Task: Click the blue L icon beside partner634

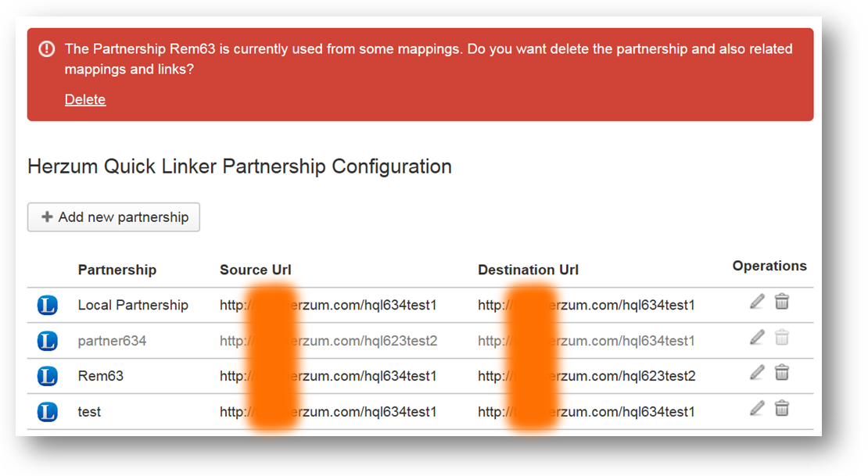Action: pos(48,341)
